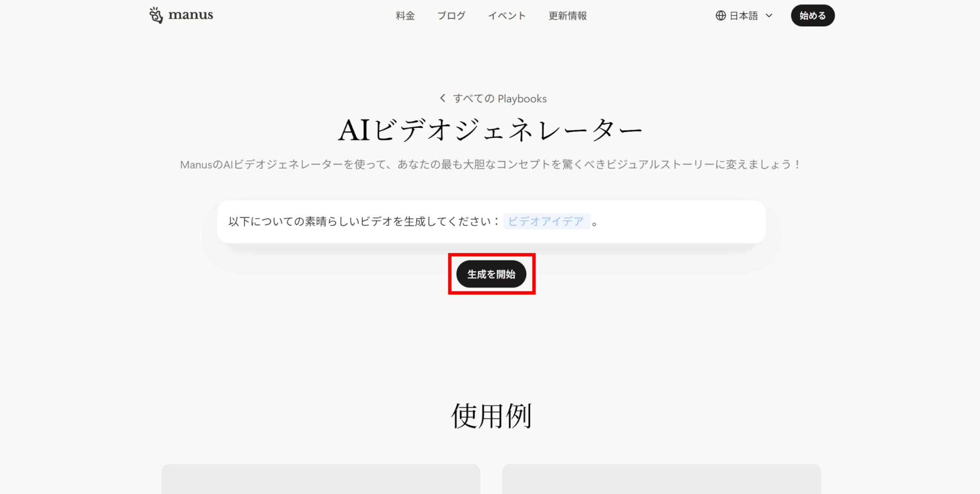The image size is (980, 494).
Task: Expand the 日本語 language dropdown
Action: (744, 16)
